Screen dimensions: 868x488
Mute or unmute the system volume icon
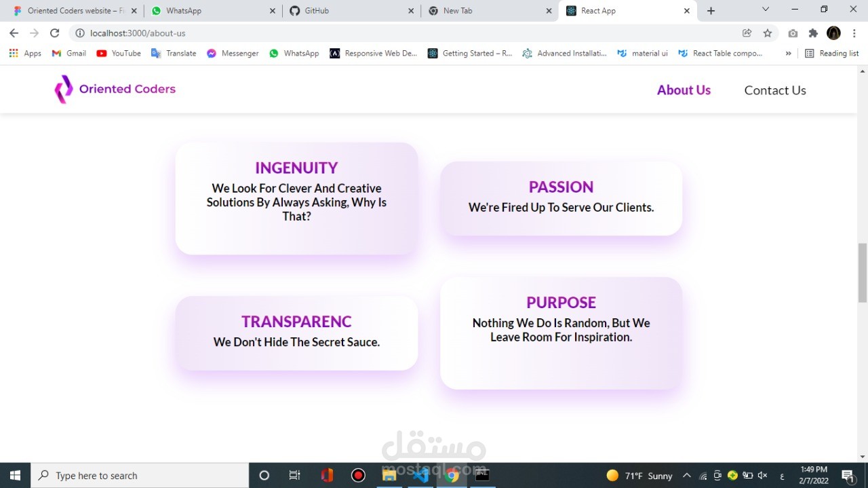click(x=763, y=475)
